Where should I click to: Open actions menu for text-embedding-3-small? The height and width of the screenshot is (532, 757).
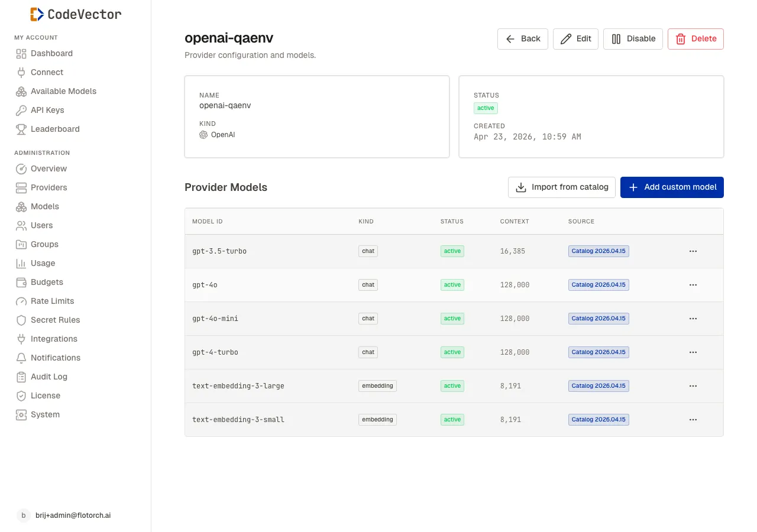pyautogui.click(x=693, y=420)
